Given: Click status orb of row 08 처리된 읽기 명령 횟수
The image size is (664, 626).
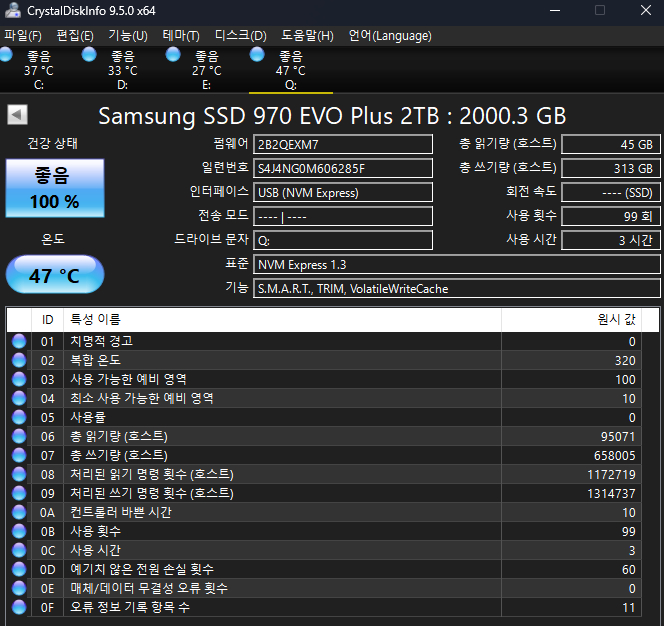Looking at the screenshot, I should click(19, 474).
